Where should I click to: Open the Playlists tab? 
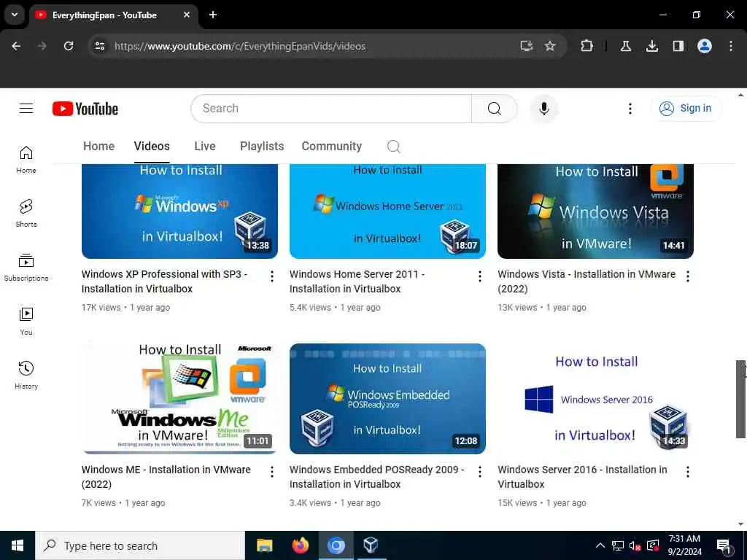tap(262, 146)
